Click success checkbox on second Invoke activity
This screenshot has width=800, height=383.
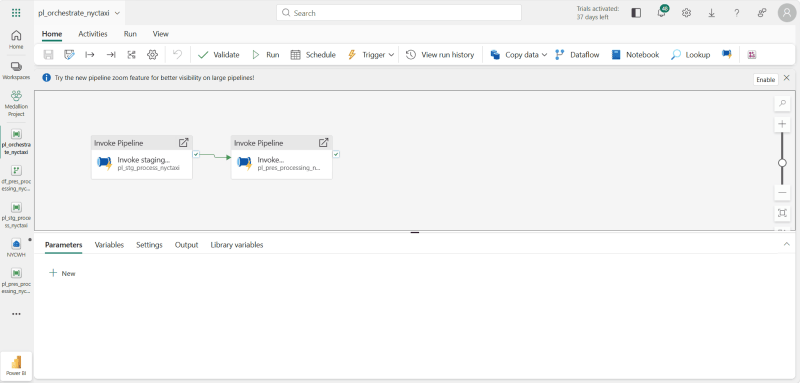point(336,154)
